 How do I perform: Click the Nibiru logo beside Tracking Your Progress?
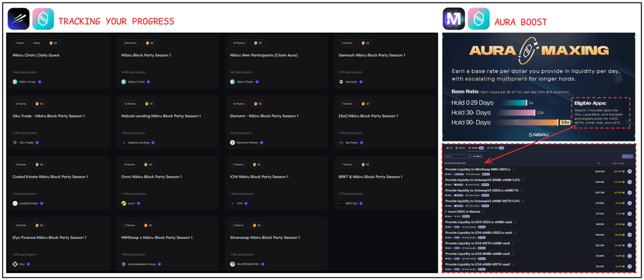[x=43, y=19]
